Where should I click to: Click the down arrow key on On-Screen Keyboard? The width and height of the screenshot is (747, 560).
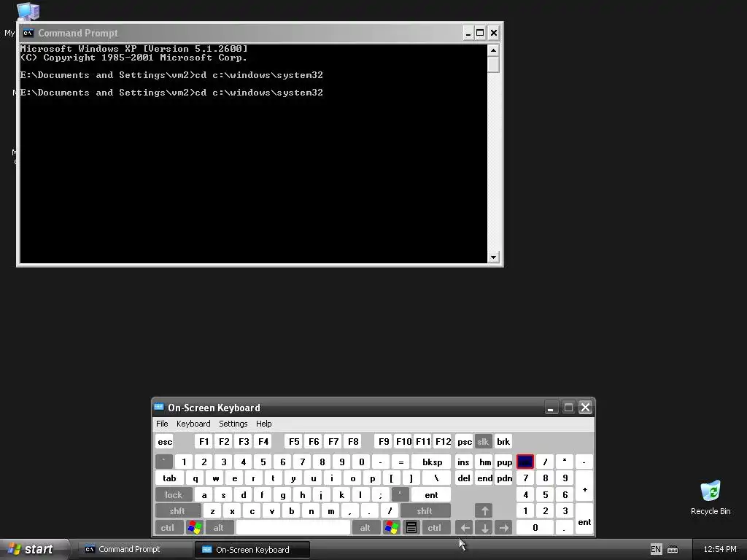click(x=484, y=528)
